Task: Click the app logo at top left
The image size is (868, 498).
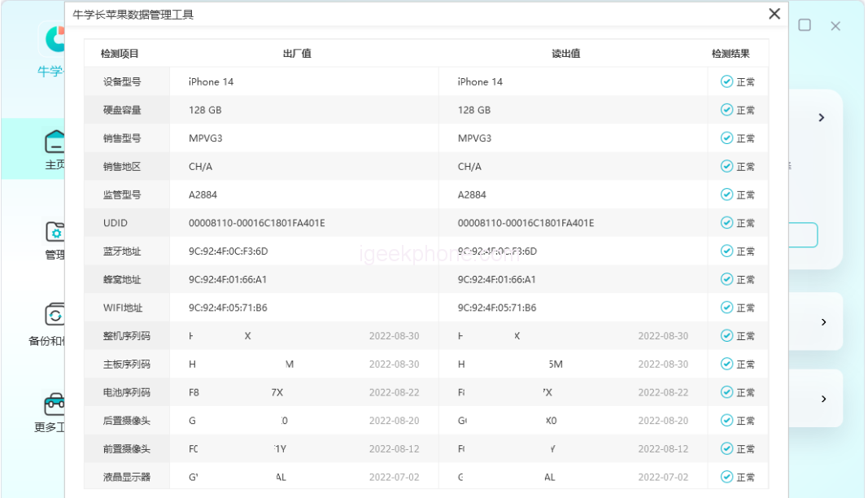Action: (55, 37)
